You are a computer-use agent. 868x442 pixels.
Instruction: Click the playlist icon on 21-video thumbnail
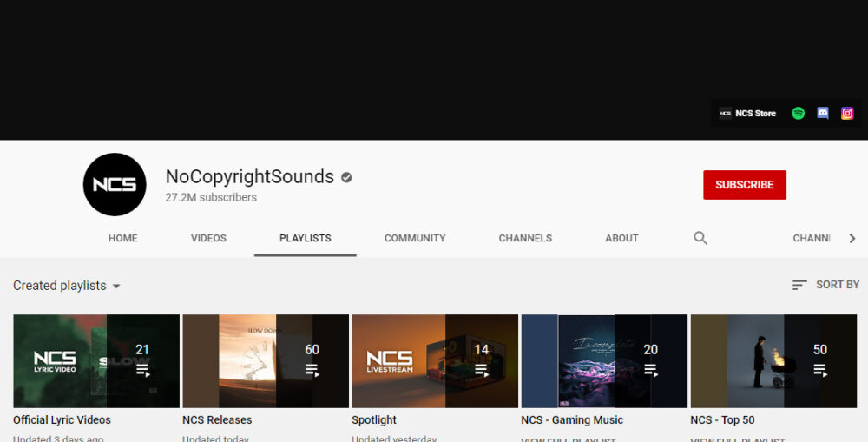[143, 370]
